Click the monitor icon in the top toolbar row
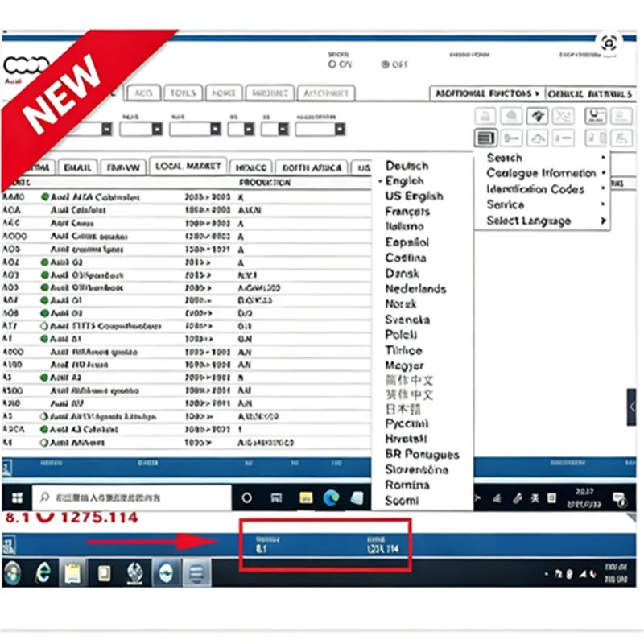Screen dimensions: 644x644 click(x=596, y=116)
